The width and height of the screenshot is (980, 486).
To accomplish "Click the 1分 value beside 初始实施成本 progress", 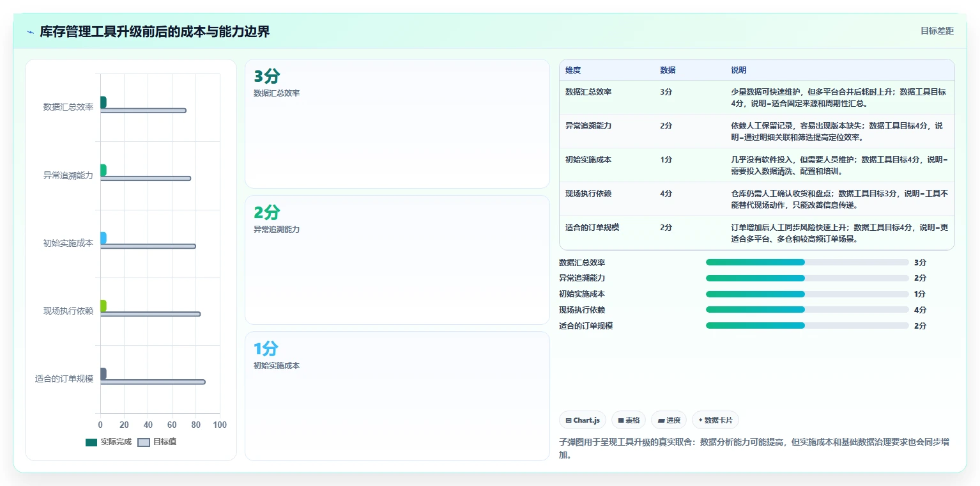I will coord(920,294).
